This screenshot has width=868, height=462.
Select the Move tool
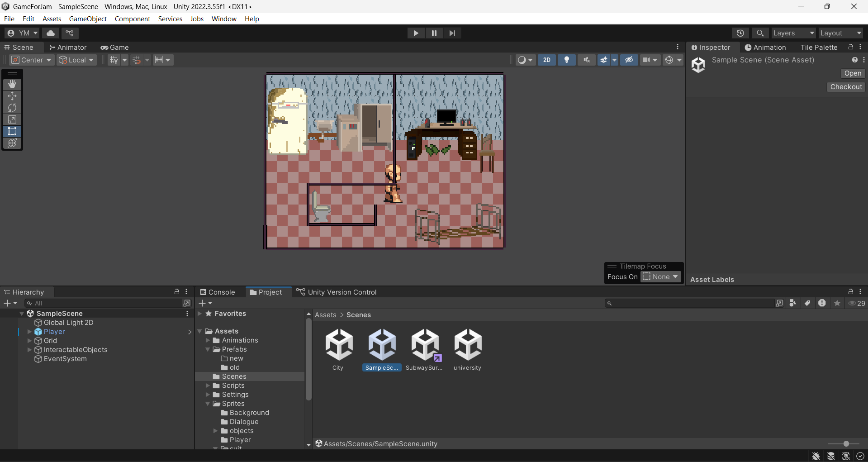(12, 96)
